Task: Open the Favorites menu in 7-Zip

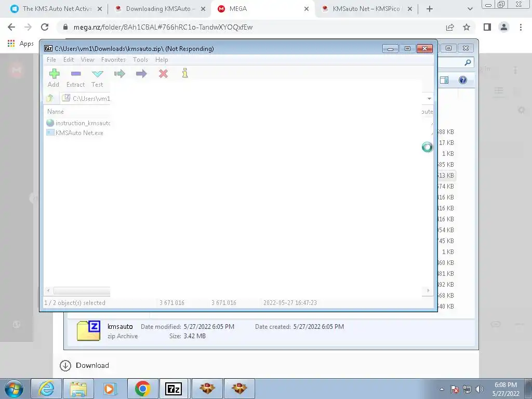Action: pyautogui.click(x=113, y=60)
